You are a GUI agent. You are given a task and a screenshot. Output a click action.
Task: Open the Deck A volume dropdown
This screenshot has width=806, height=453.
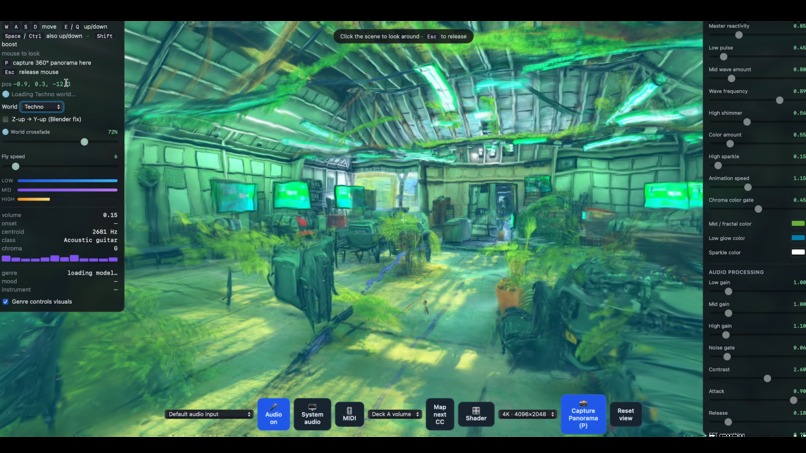pyautogui.click(x=395, y=414)
